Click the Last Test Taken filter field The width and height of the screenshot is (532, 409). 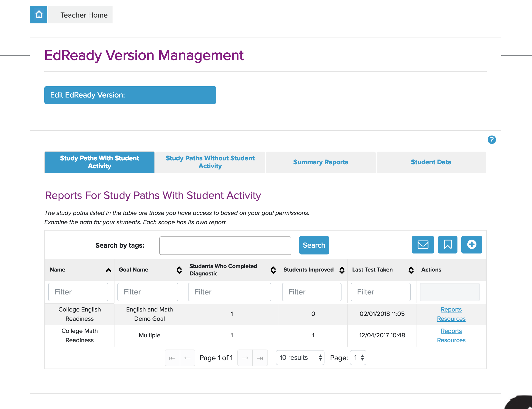pyautogui.click(x=380, y=292)
